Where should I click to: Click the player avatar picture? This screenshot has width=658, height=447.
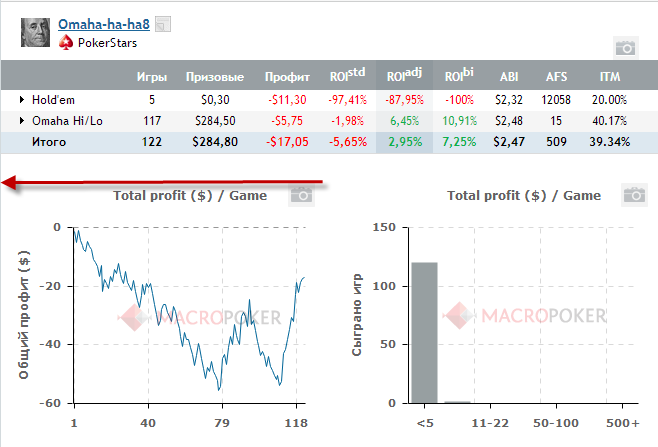(35, 32)
